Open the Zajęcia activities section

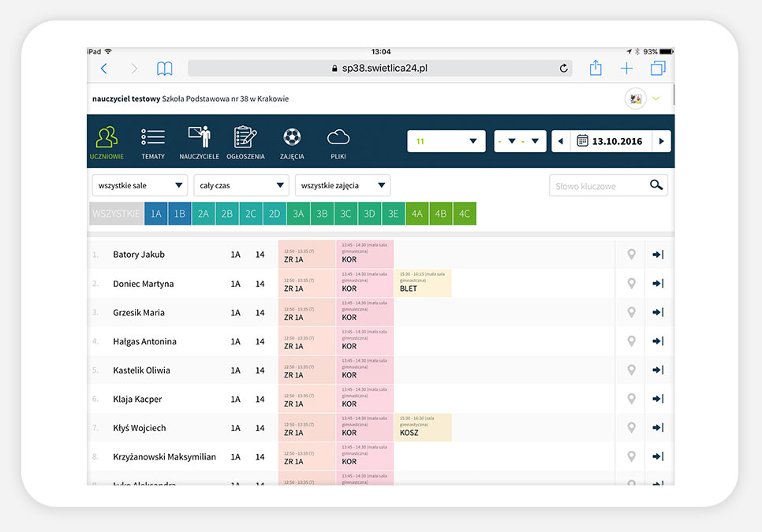coord(292,143)
